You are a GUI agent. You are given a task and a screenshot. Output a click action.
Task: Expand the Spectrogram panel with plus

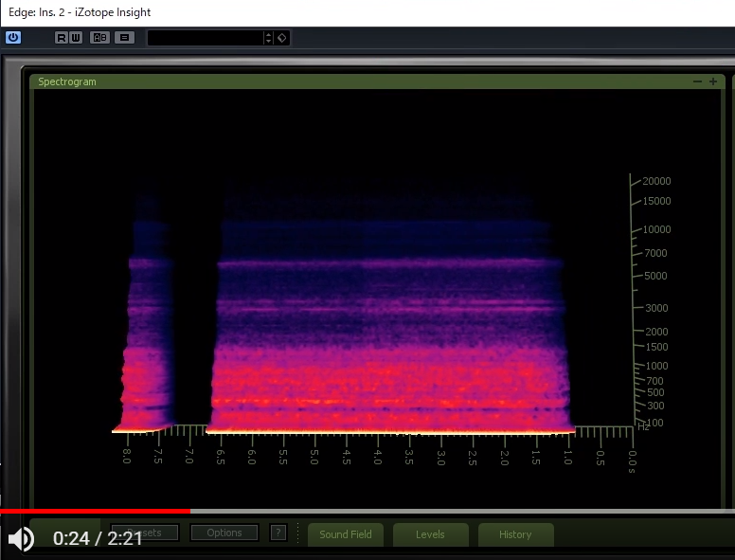click(x=713, y=81)
